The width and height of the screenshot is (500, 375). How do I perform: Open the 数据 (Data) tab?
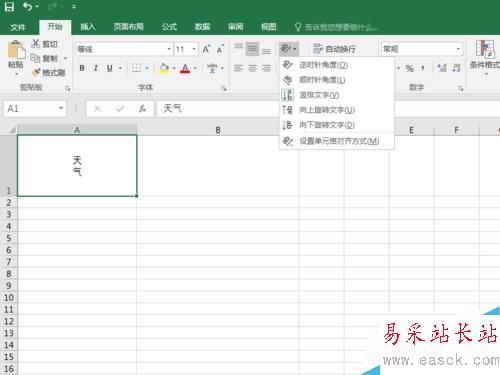tap(202, 27)
